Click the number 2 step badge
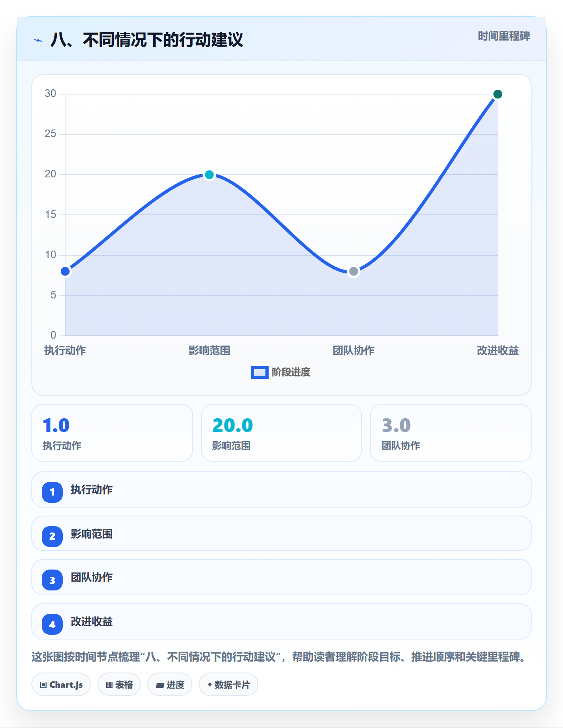Screen dimensions: 563x728 click(52, 536)
